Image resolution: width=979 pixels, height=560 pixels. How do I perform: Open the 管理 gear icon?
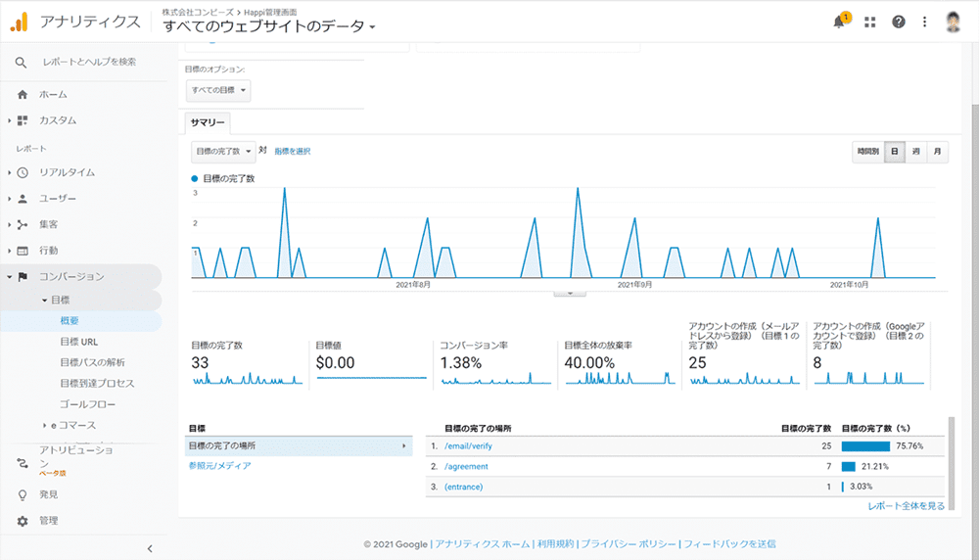23,521
